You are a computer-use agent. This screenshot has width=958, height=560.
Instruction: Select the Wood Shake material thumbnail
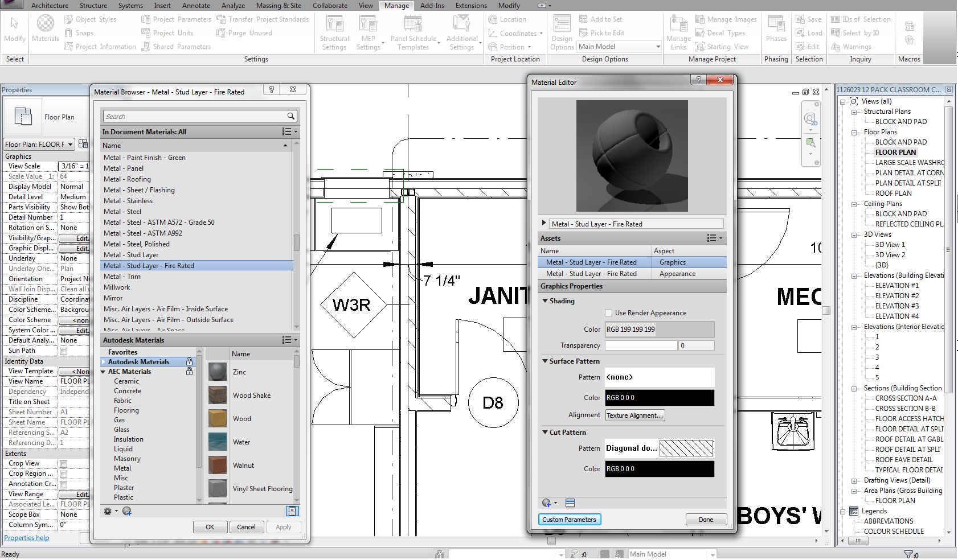pos(218,396)
